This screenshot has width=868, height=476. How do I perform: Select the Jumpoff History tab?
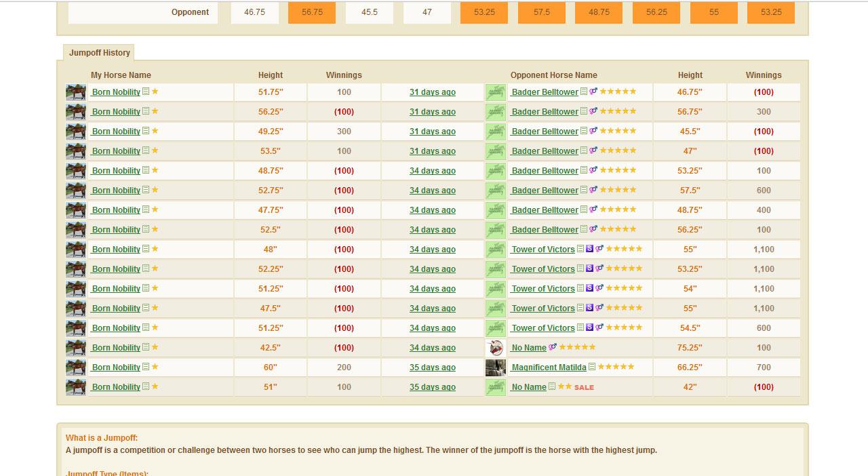(99, 53)
